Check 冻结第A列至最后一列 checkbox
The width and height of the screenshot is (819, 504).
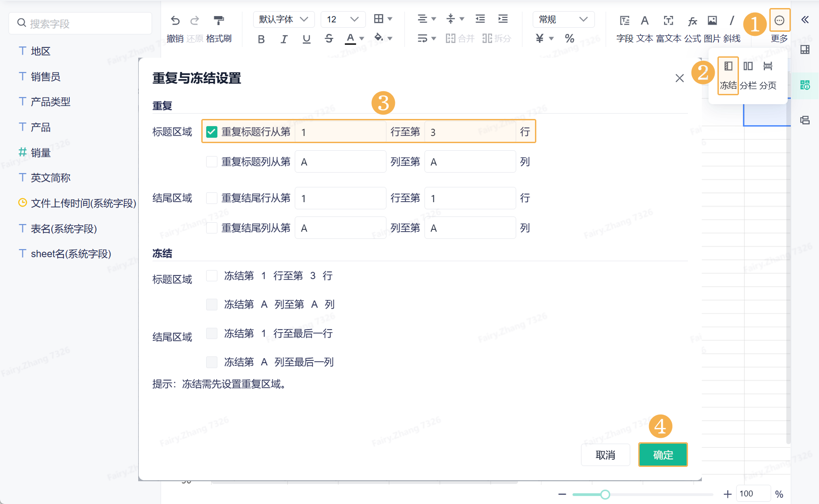[212, 362]
